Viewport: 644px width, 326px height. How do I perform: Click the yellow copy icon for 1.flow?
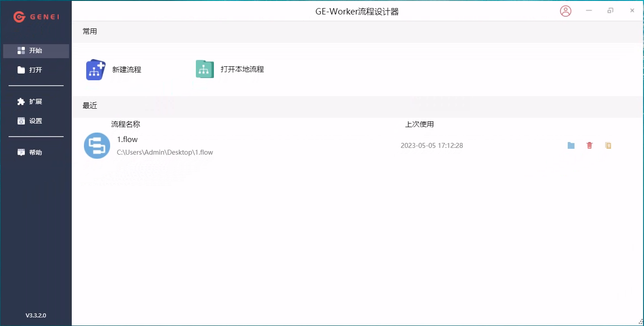click(x=608, y=146)
